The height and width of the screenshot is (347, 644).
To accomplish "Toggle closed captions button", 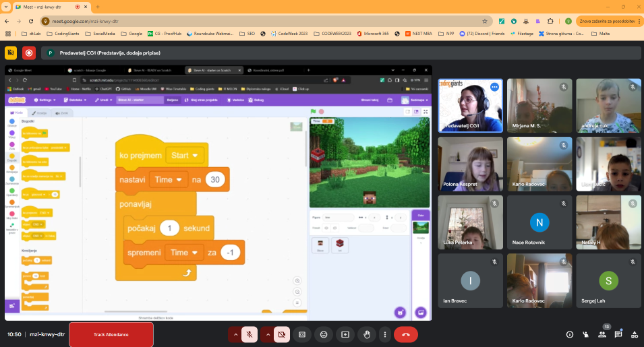I will click(302, 334).
